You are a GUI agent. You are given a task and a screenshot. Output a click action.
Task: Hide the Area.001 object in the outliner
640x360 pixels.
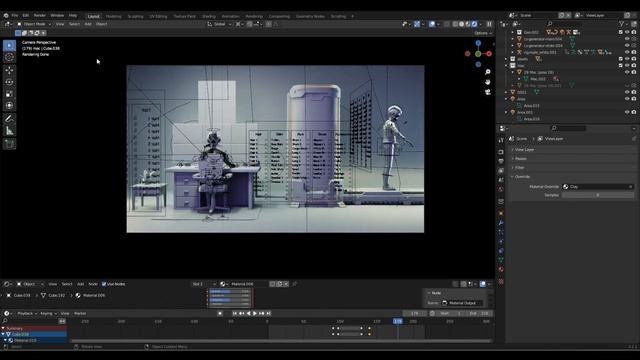pyautogui.click(x=627, y=112)
